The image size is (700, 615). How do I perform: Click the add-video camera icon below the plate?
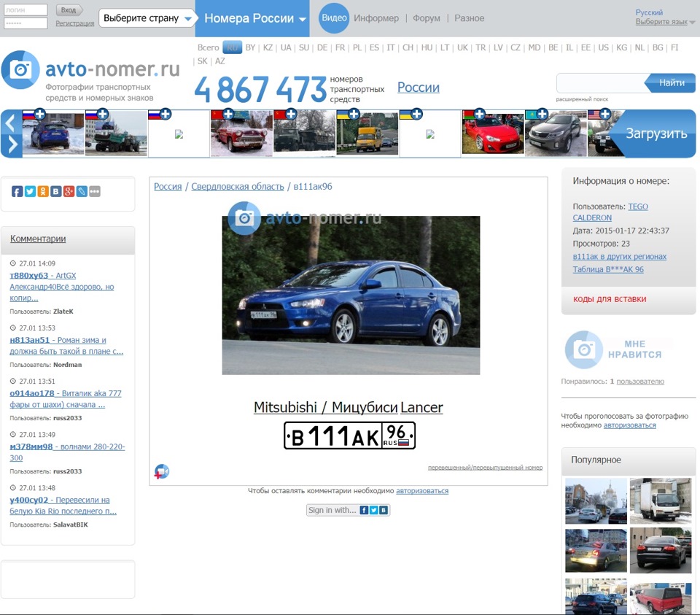[x=162, y=471]
